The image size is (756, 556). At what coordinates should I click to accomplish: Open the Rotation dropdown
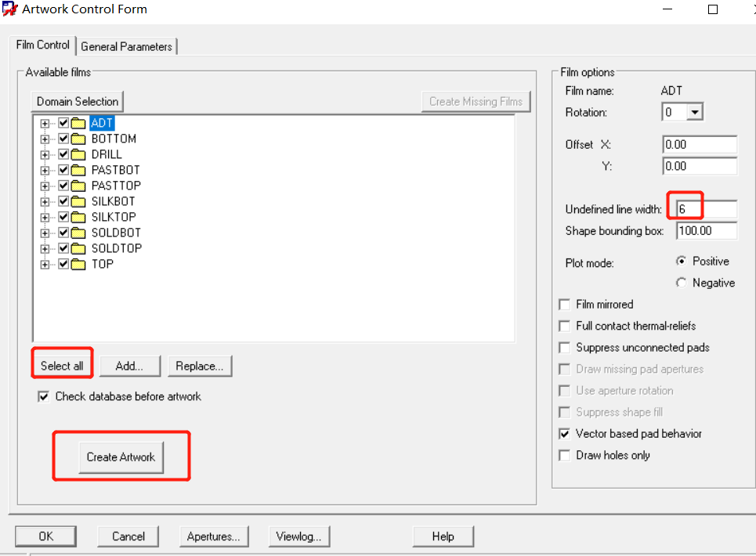point(694,112)
